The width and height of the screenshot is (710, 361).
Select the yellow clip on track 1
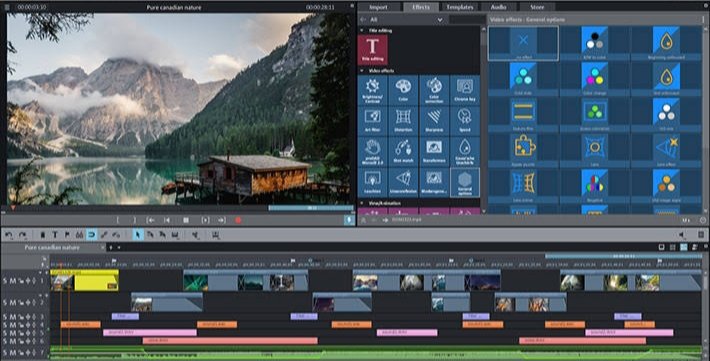click(85, 281)
